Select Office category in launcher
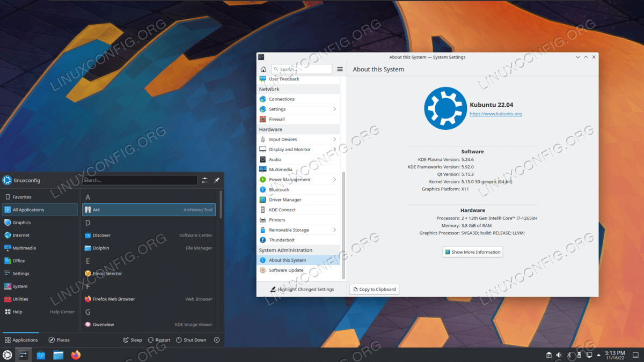Viewport: 644px width, 362px height. point(40,261)
